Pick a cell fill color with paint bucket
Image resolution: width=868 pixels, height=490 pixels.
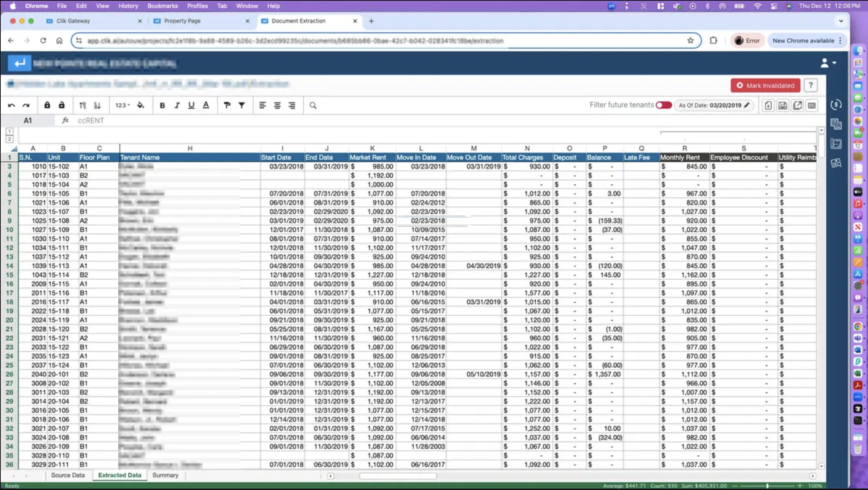point(141,105)
